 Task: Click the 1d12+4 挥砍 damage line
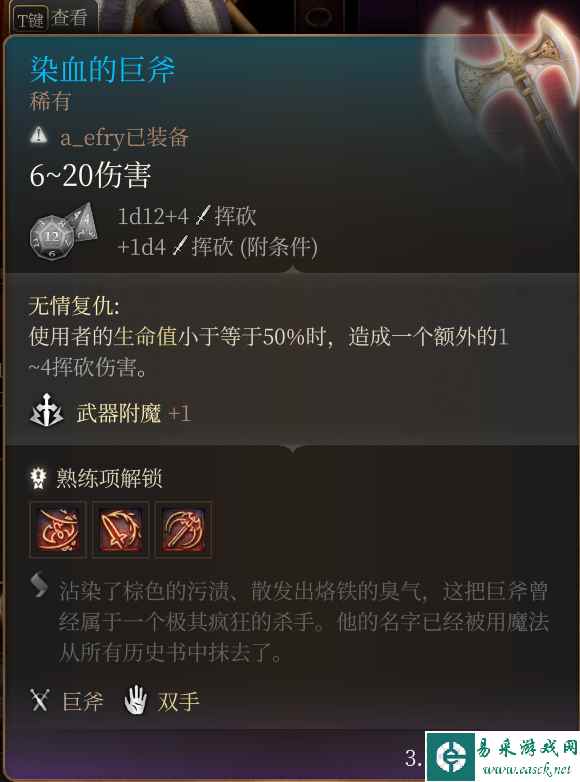point(187,217)
